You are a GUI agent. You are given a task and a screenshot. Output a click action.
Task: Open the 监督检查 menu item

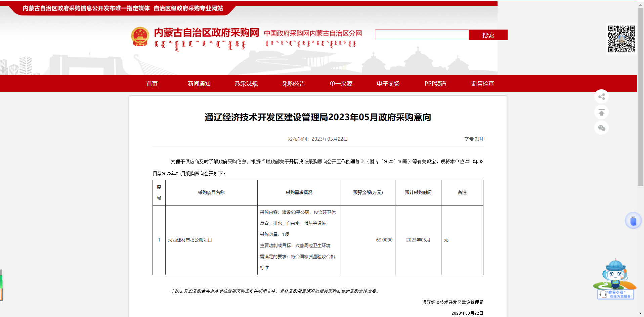[482, 84]
